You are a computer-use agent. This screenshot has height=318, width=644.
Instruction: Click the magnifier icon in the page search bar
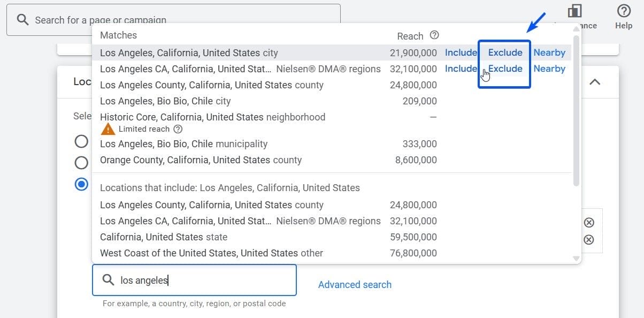pos(22,19)
